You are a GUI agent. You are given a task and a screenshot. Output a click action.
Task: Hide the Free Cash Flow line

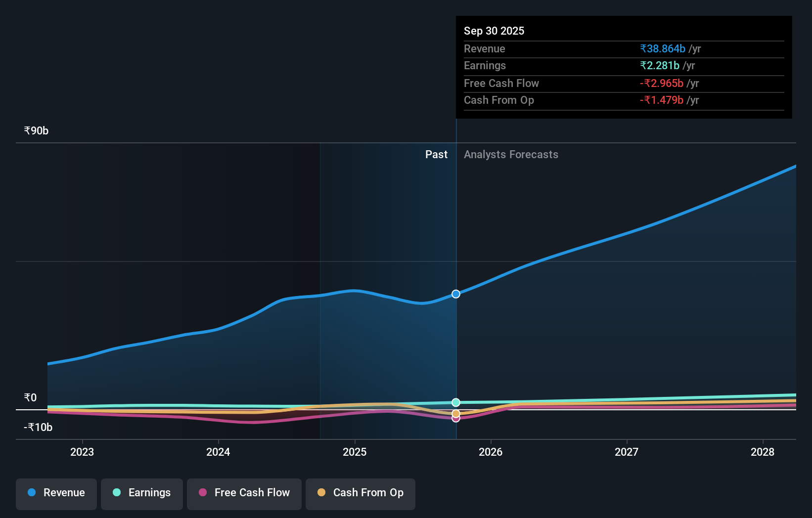[x=244, y=493]
